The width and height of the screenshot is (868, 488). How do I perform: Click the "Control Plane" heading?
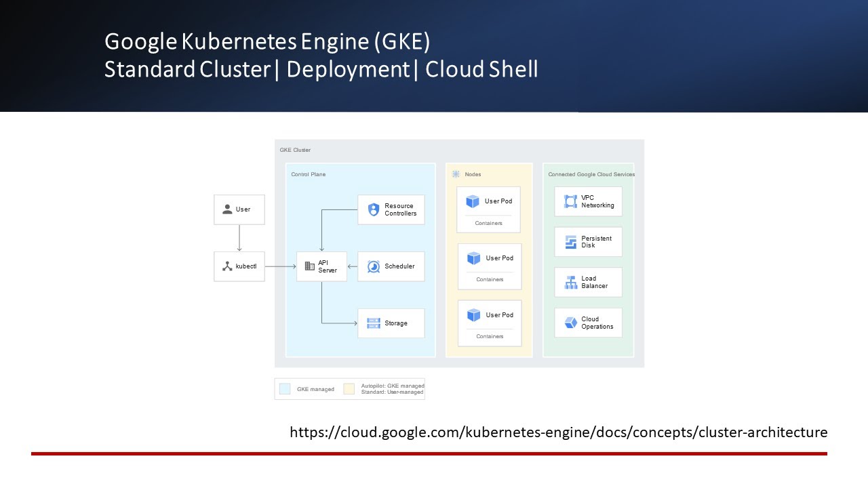pyautogui.click(x=309, y=174)
